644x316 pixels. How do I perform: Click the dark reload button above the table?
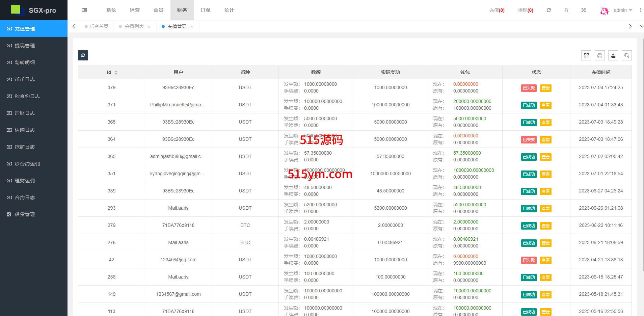pyautogui.click(x=83, y=55)
